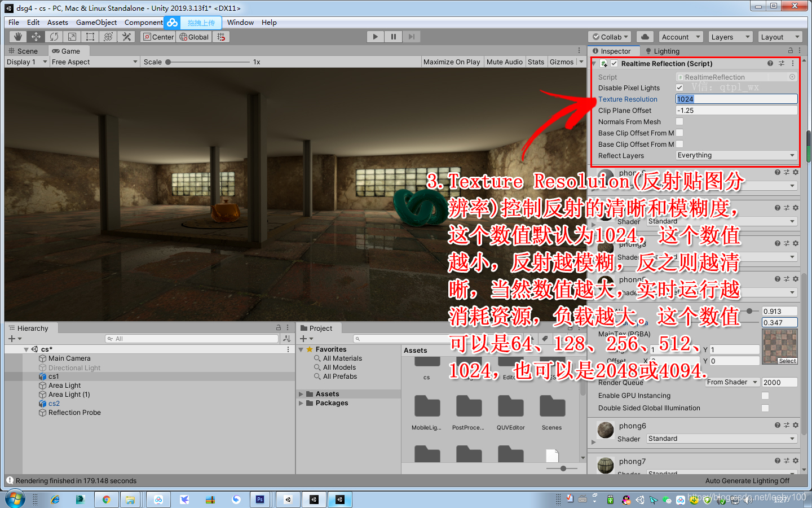
Task: Enable first Base Clip Offset From M checkbox
Action: point(679,133)
